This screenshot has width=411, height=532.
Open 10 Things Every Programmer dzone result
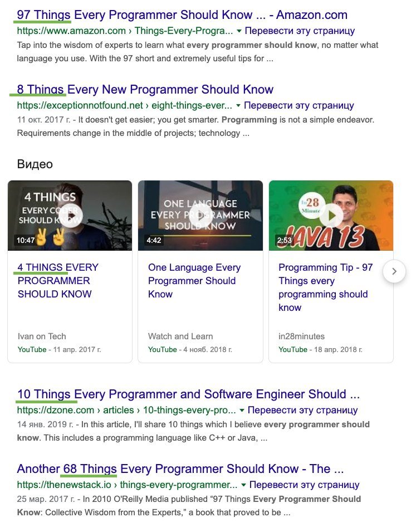coord(188,394)
